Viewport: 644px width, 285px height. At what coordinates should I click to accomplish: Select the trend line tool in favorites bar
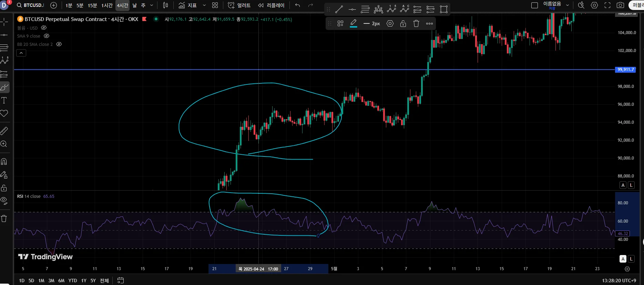(339, 9)
